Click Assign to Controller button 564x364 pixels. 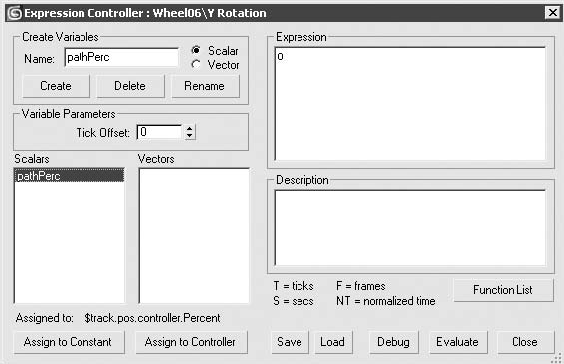191,342
